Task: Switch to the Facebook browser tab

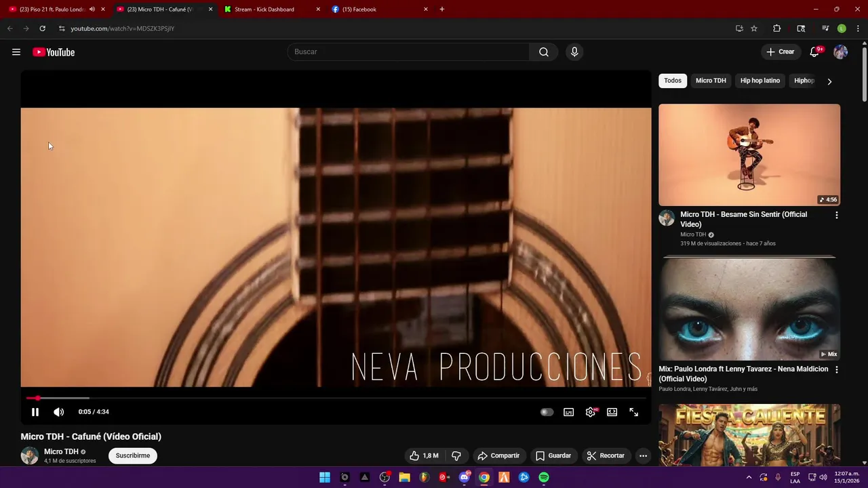Action: pyautogui.click(x=359, y=9)
